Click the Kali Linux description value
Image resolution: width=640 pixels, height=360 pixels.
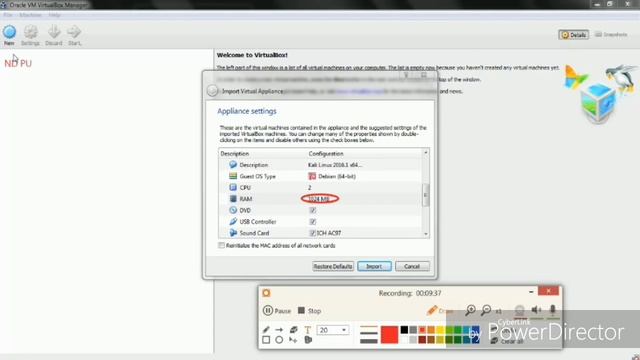(335, 165)
